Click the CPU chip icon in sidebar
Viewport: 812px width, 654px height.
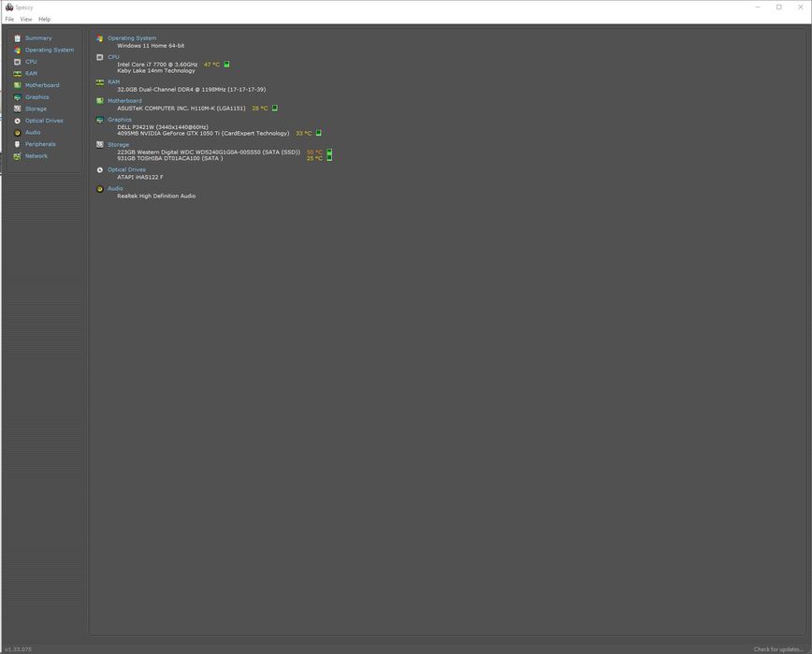pos(17,62)
